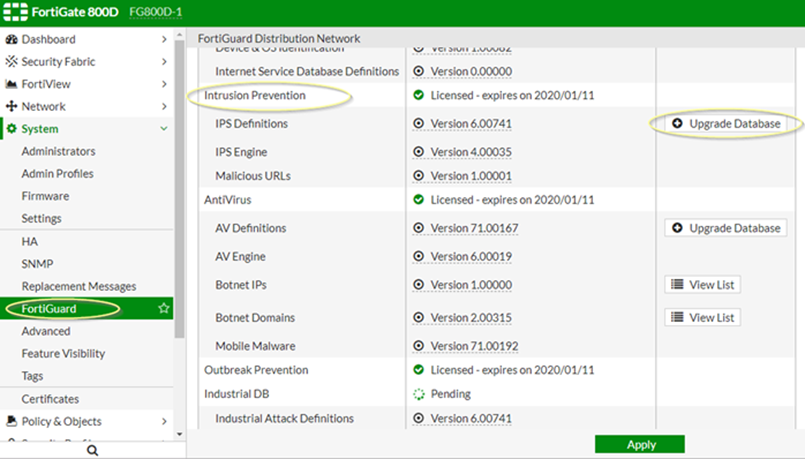Open the Tags page
The image size is (805, 459).
point(32,376)
